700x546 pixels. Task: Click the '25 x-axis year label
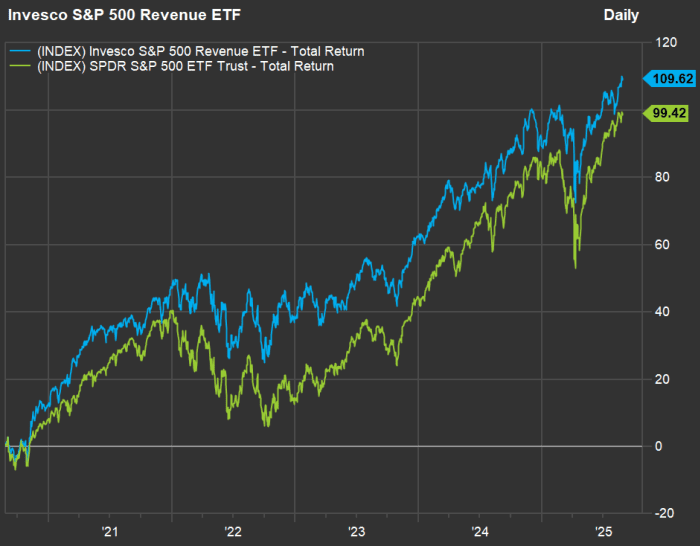603,531
